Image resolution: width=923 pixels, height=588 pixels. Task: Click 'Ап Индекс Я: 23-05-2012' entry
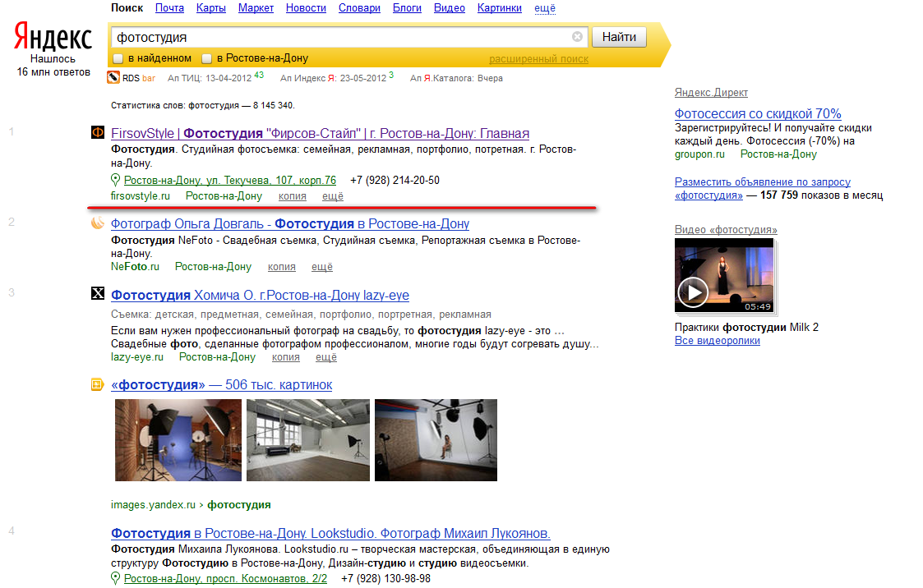pyautogui.click(x=337, y=78)
